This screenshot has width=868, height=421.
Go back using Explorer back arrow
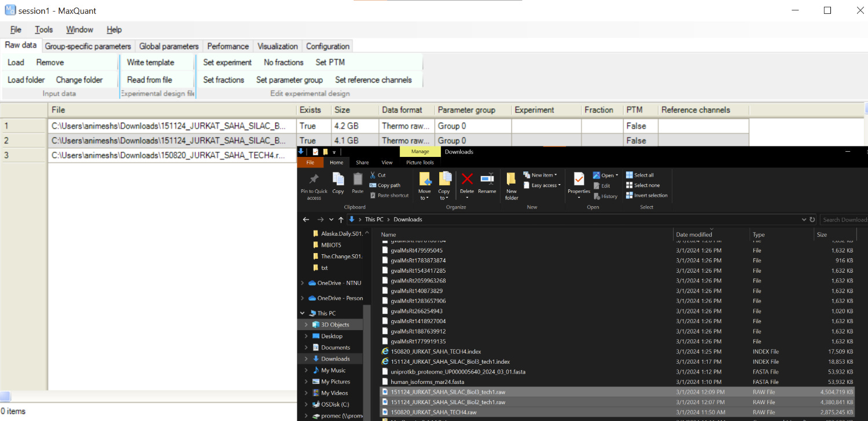point(307,219)
